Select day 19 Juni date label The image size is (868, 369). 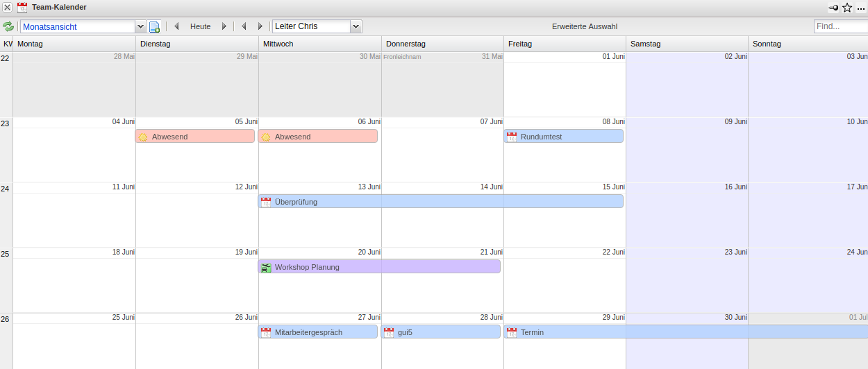click(246, 252)
